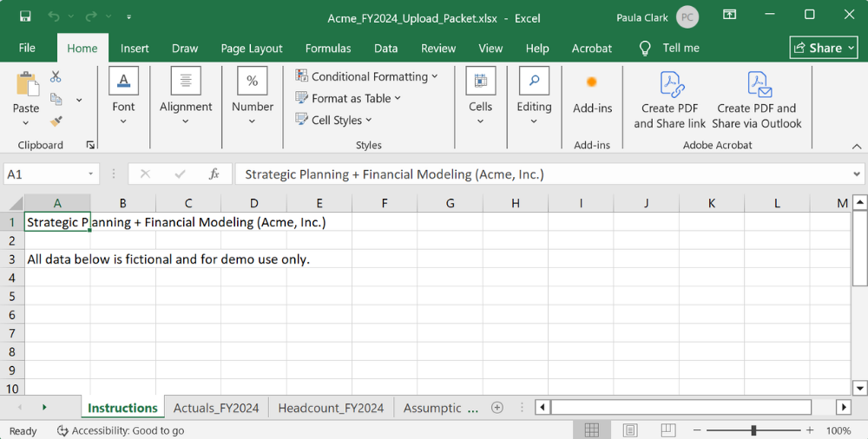Open the Actuals_FY2024 sheet tab
Screen dimensions: 868x439
click(216, 408)
